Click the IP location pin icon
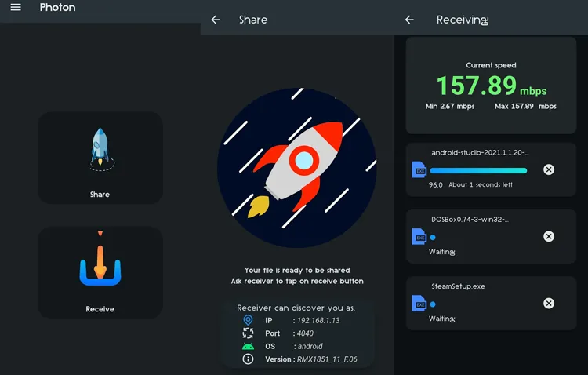 pyautogui.click(x=248, y=320)
